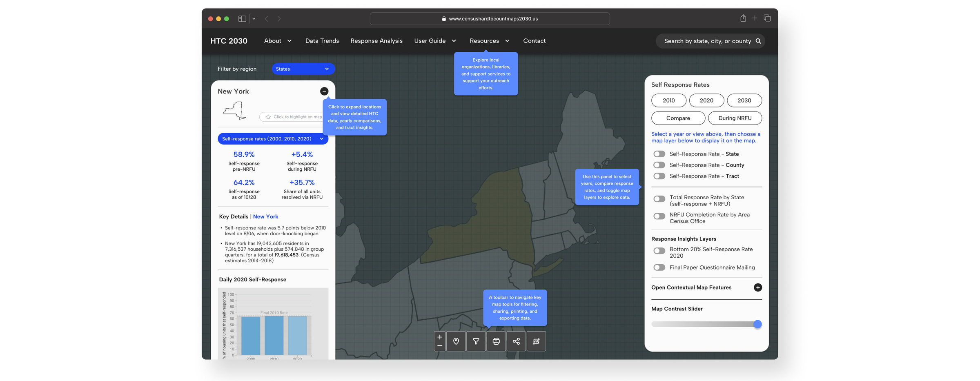Open the States region filter dropdown
Image resolution: width=980 pixels, height=381 pixels.
(x=303, y=69)
